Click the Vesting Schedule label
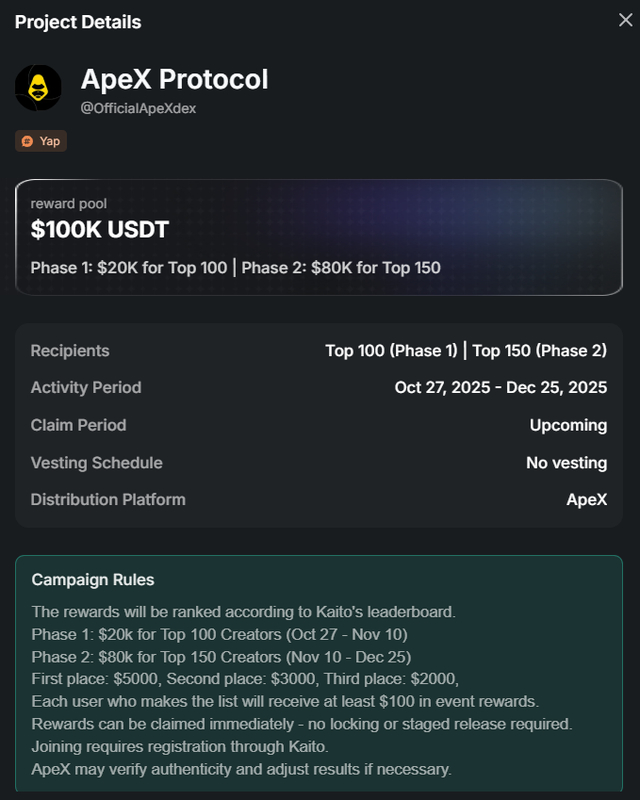 pos(96,463)
